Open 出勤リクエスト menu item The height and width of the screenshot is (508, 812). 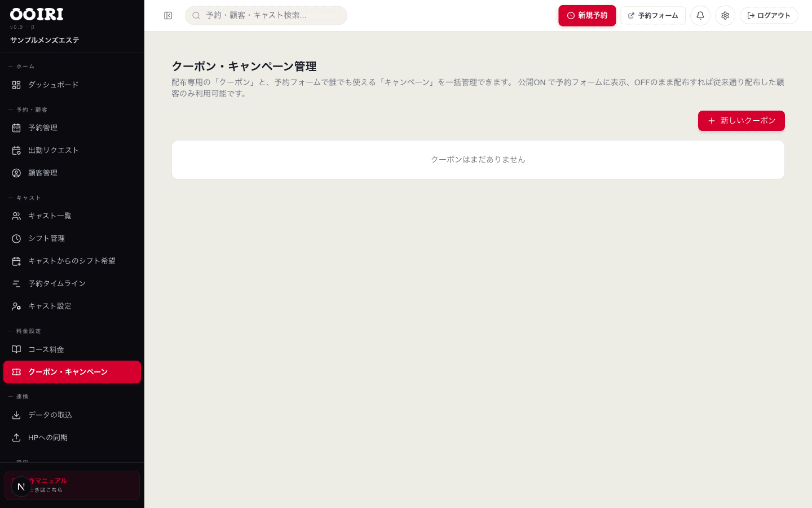[72, 151]
